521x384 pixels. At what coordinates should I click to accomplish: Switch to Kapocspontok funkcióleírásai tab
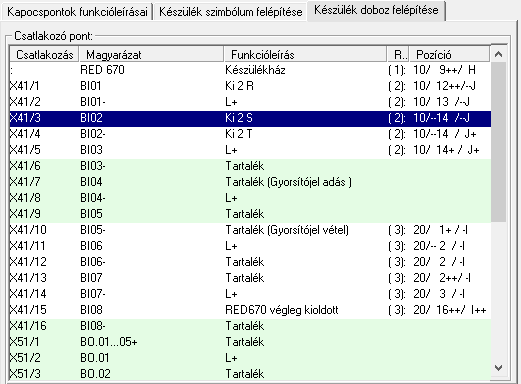point(77,12)
